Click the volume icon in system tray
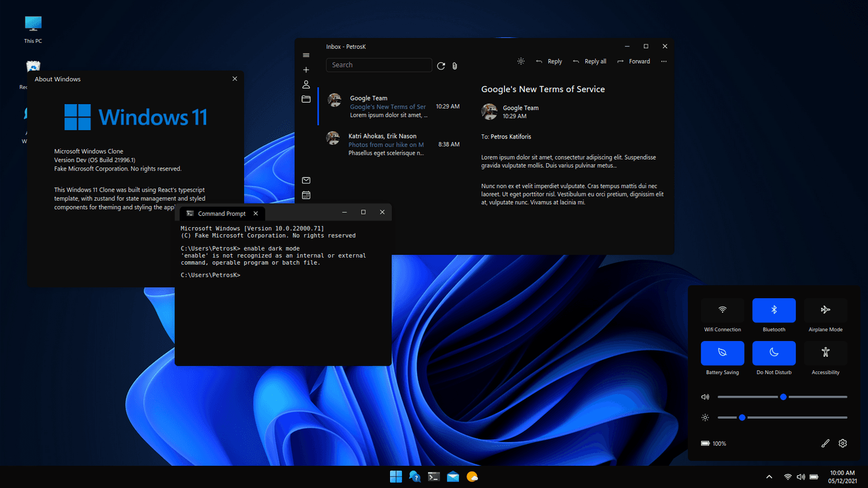This screenshot has width=868, height=488. click(800, 477)
